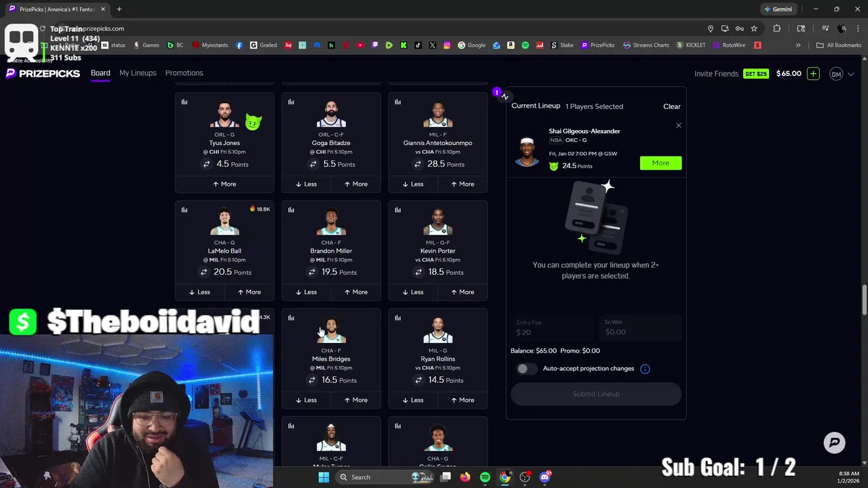Click the projection info icon

[x=645, y=369]
